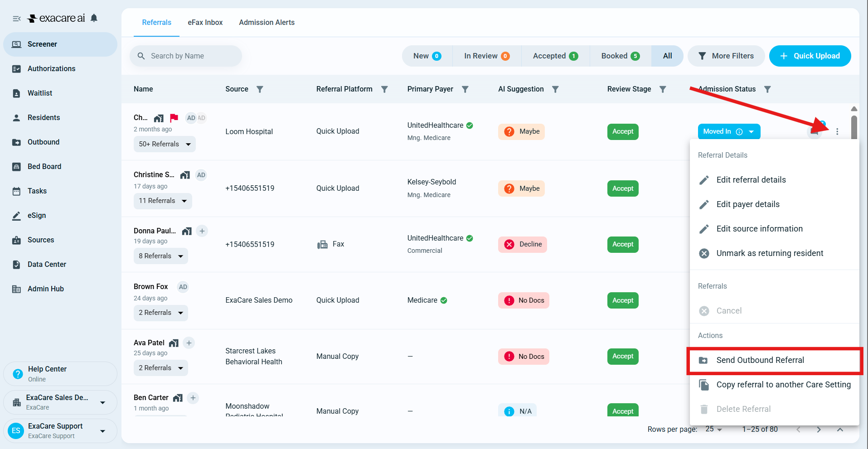Select the Referrals tab
The image size is (868, 449).
click(x=157, y=23)
